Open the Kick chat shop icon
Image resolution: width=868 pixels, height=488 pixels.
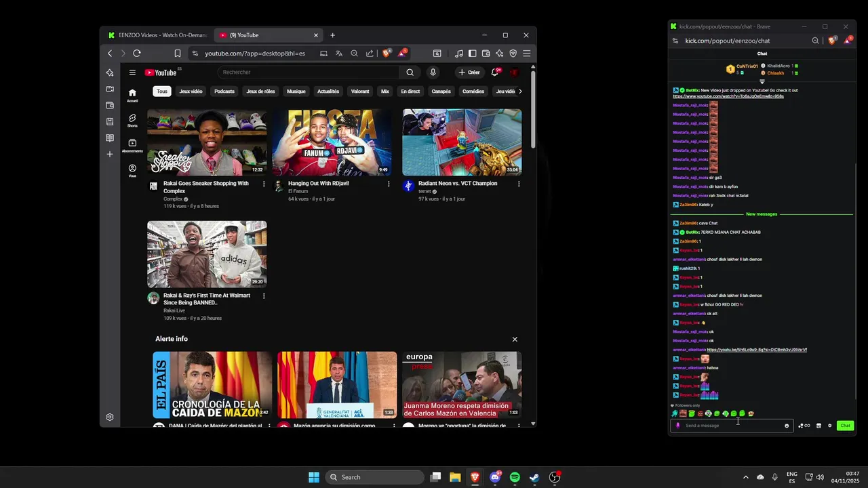(x=818, y=426)
